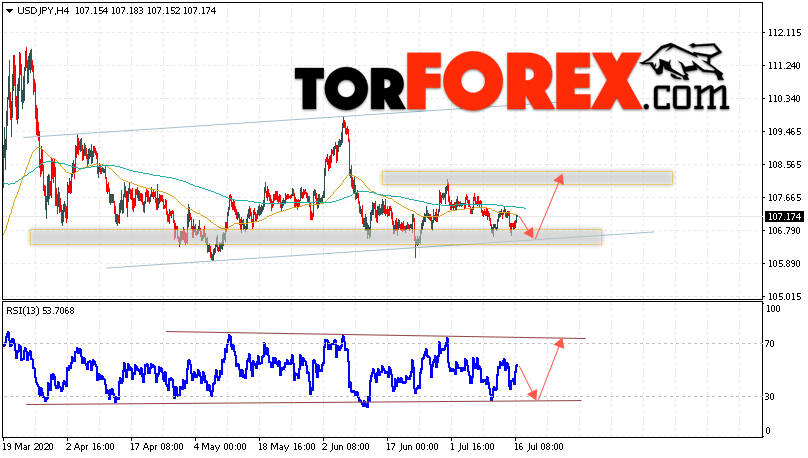Select the lower gray support zone rectangle
808x458 pixels.
[x=316, y=237]
